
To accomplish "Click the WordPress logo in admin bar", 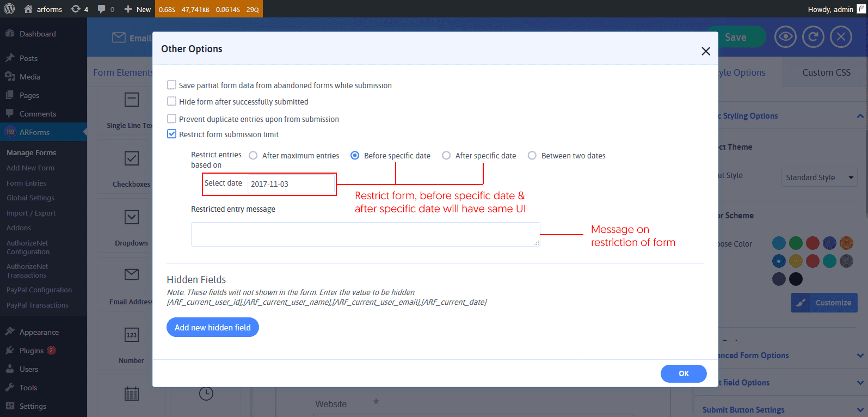I will pyautogui.click(x=9, y=9).
